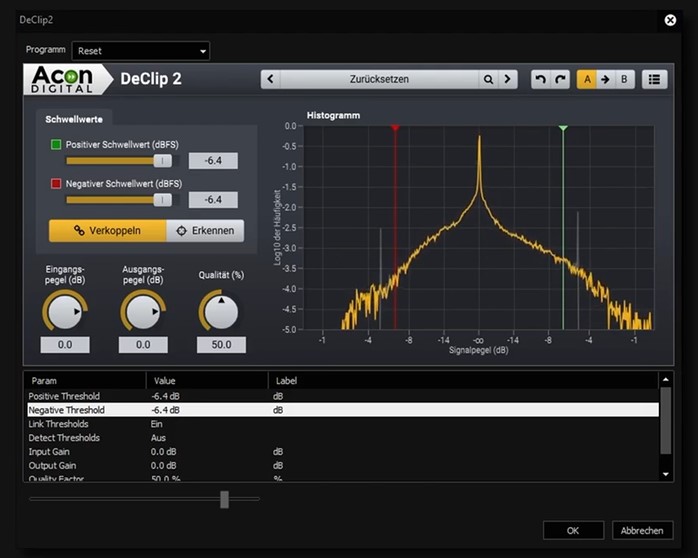Click the Ausgangspegel 0.0 value field
The image size is (698, 558).
[x=143, y=345]
